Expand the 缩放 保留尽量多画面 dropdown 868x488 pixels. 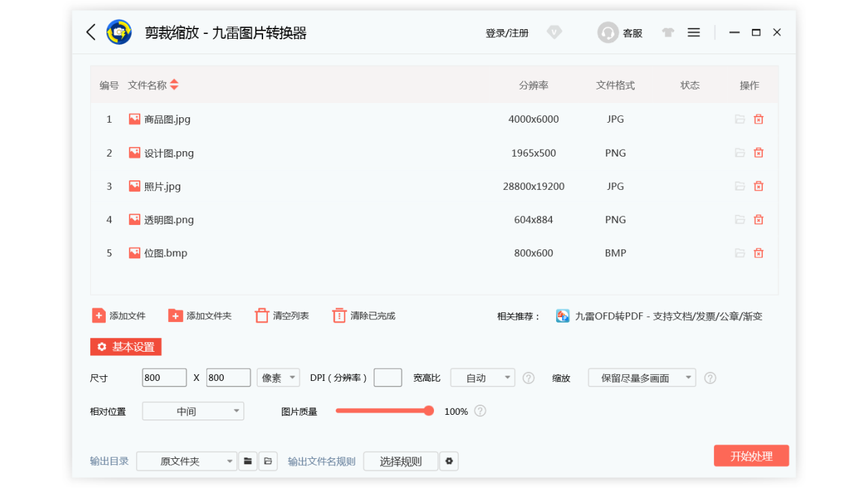click(642, 378)
